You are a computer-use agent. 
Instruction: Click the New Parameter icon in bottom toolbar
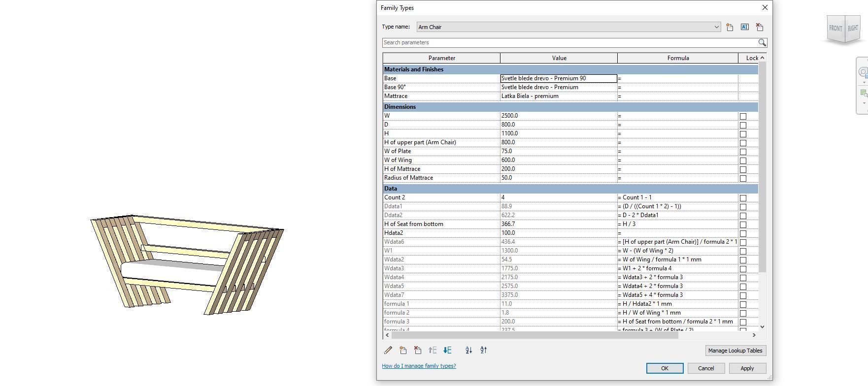(x=403, y=350)
